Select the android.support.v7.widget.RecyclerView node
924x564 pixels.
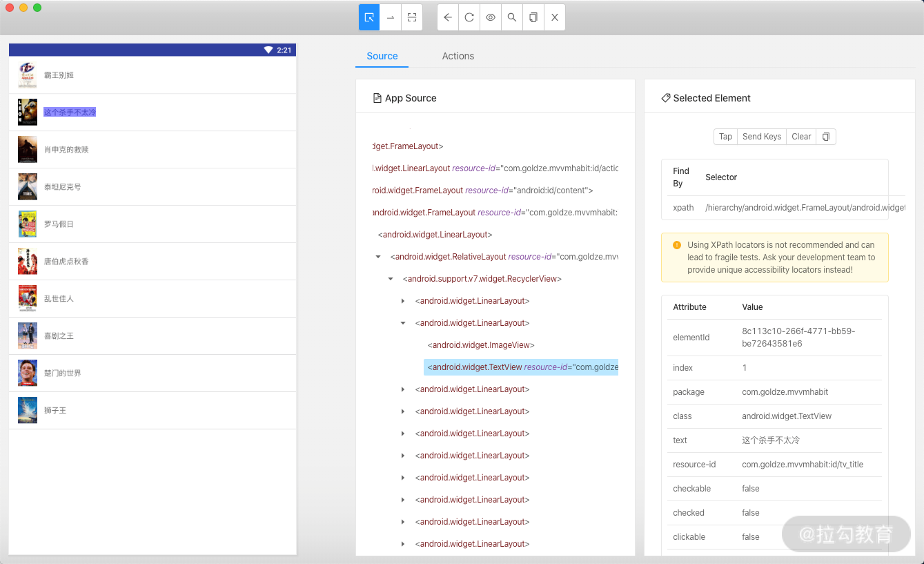click(x=482, y=279)
